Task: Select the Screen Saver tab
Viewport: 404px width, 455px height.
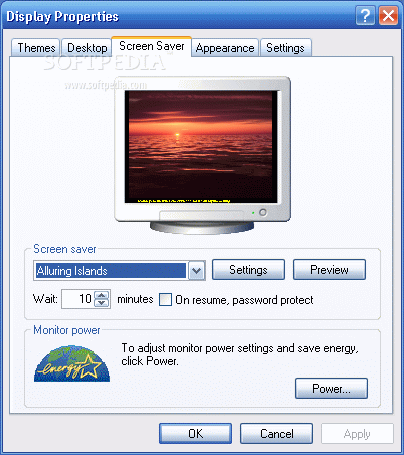Action: coord(151,46)
